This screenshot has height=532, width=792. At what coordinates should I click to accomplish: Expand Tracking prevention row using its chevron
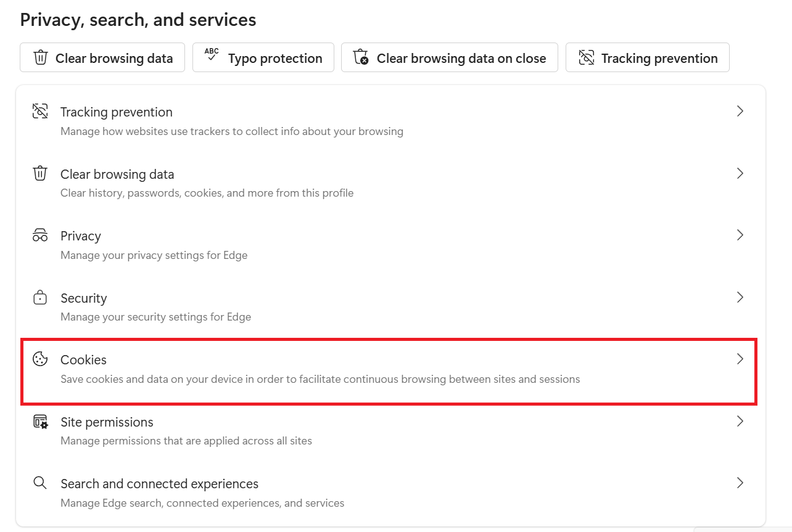pyautogui.click(x=740, y=112)
